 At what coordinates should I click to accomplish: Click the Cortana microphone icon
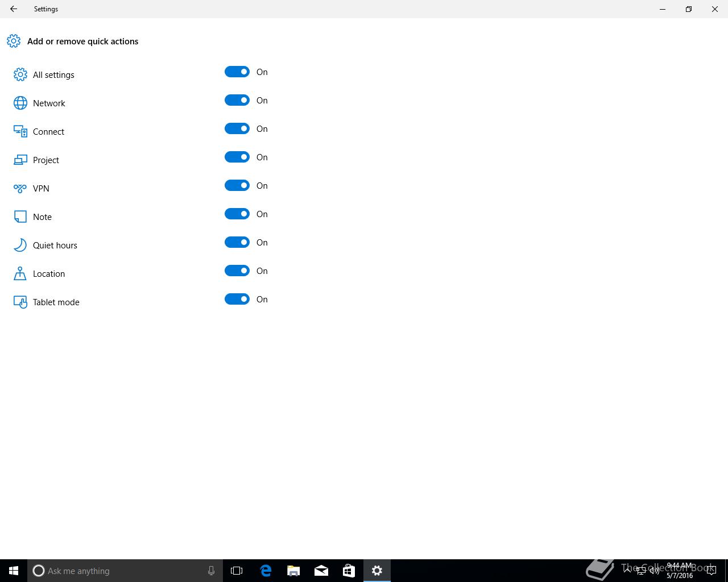(x=211, y=571)
